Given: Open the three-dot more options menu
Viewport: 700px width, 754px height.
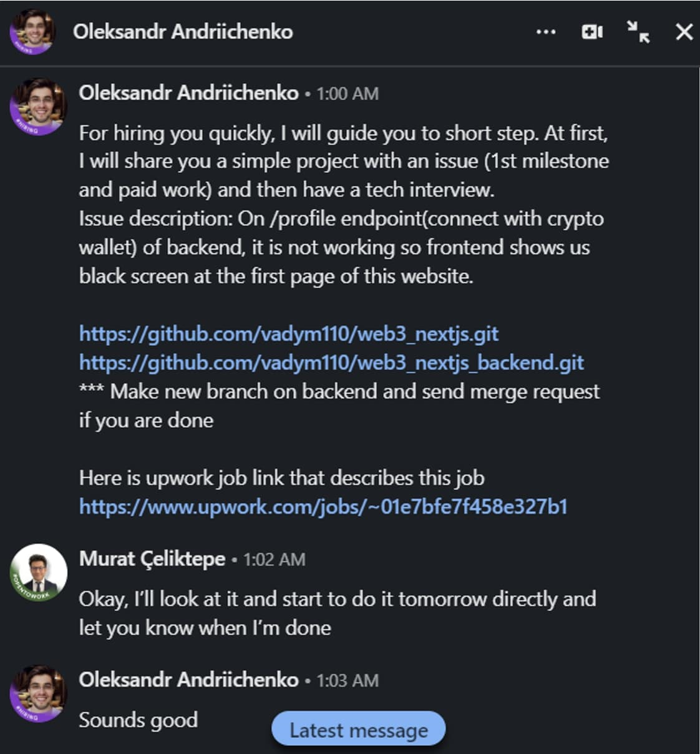Looking at the screenshot, I should pos(546,32).
